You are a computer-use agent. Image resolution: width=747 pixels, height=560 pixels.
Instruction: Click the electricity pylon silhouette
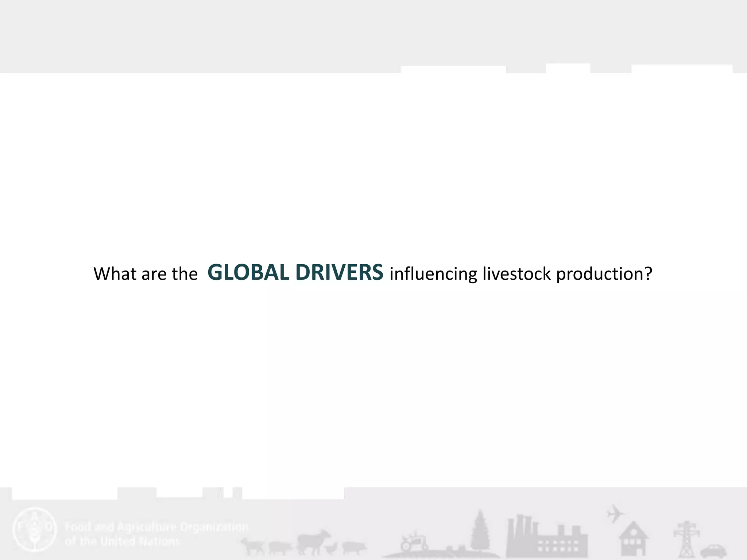coord(686,539)
